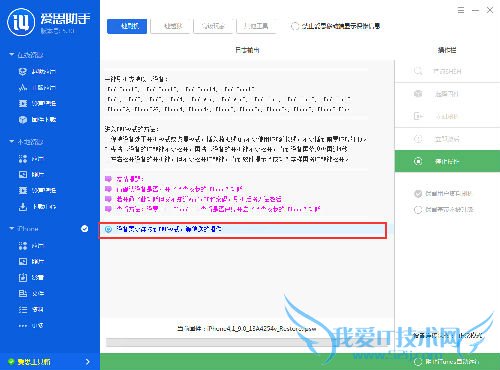Select the four-dot apps icon under the iPhone section
Viewport: 500px width, 370px height.
click(23, 246)
